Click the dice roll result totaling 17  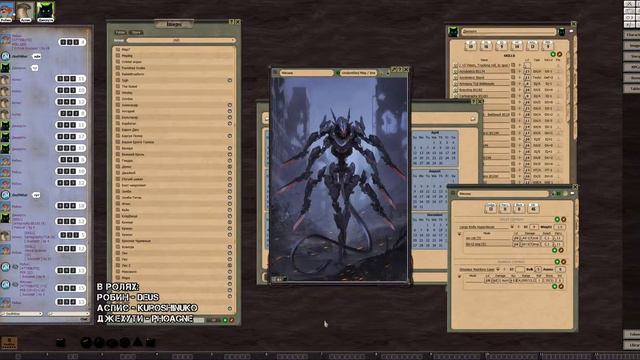coord(71,136)
